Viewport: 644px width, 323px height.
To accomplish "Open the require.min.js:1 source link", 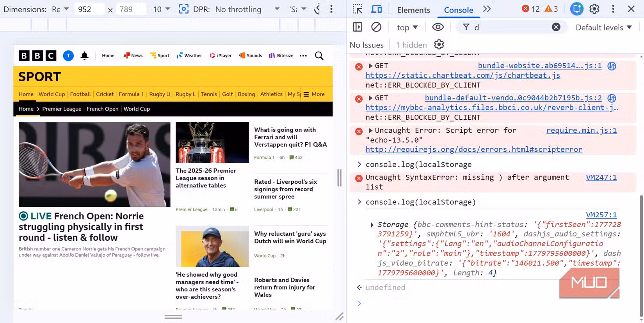I will 582,130.
